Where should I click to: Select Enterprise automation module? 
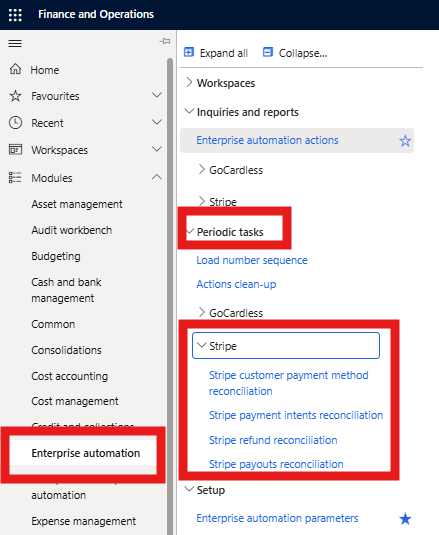(x=85, y=453)
